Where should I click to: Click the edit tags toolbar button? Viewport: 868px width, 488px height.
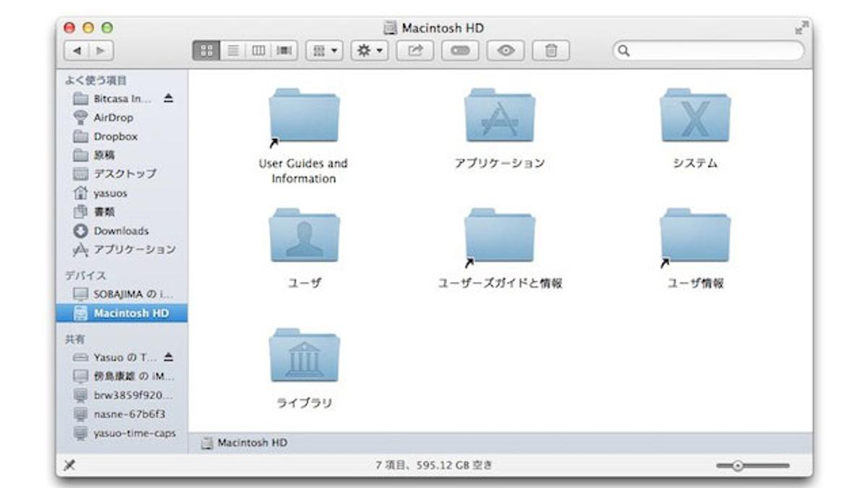coord(460,51)
